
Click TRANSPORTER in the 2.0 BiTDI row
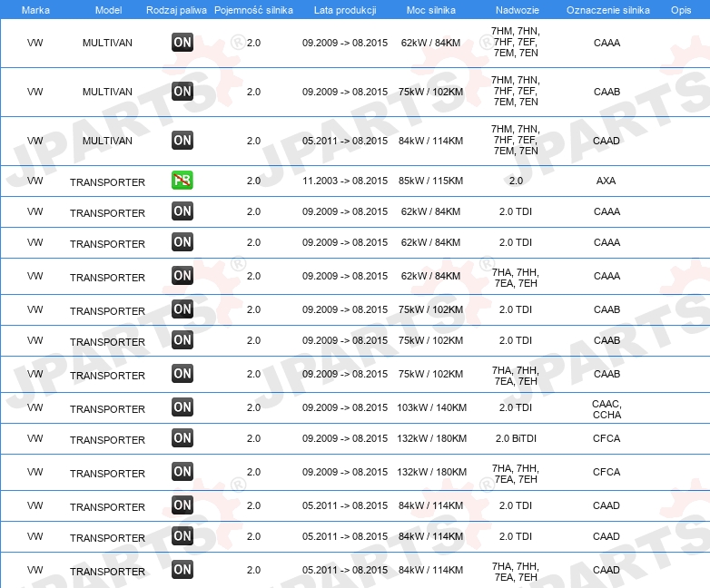107,439
